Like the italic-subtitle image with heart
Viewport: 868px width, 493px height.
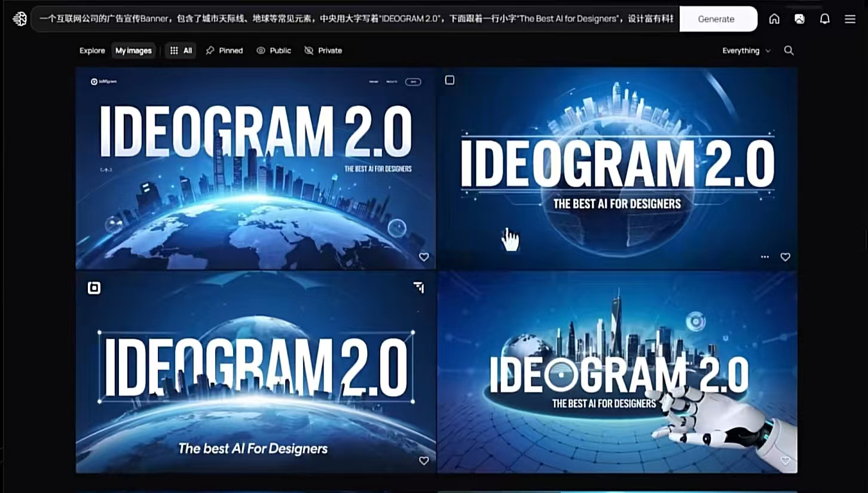(x=424, y=461)
